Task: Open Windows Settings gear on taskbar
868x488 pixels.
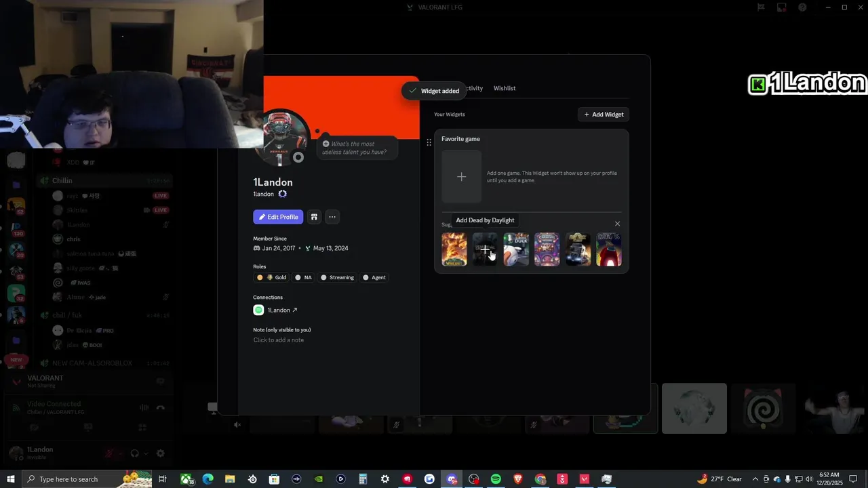Action: [385, 479]
